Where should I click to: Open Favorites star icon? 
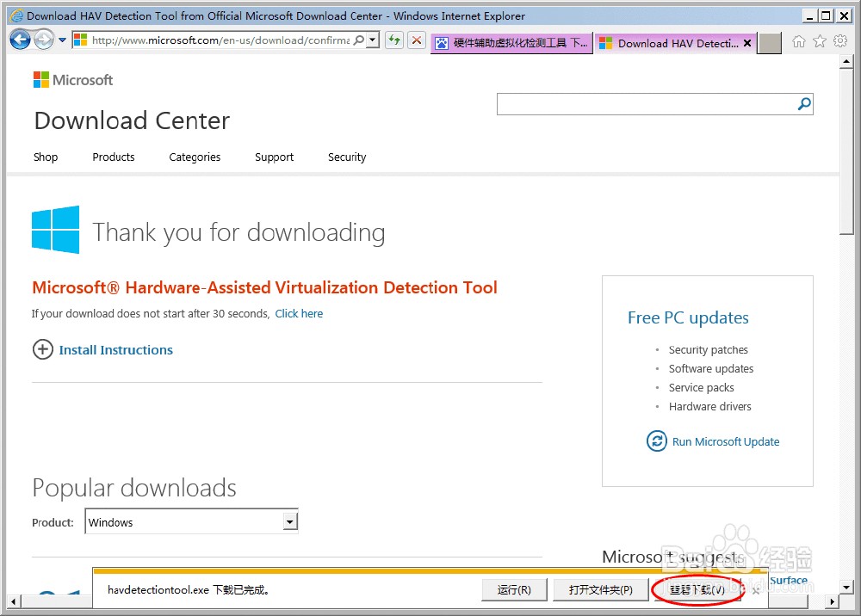click(x=820, y=41)
